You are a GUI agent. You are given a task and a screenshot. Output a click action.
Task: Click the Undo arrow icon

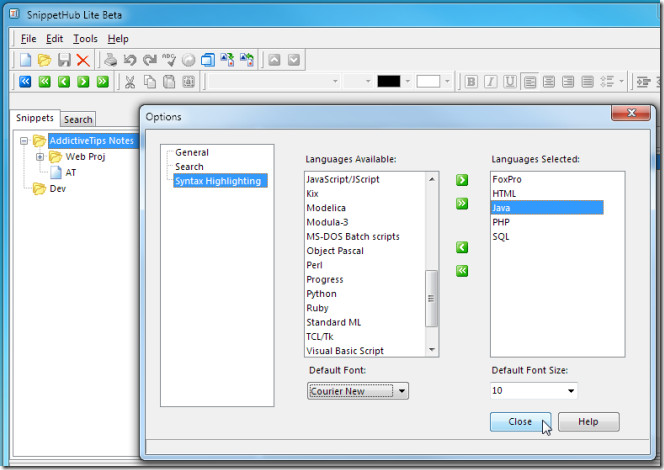tap(130, 60)
